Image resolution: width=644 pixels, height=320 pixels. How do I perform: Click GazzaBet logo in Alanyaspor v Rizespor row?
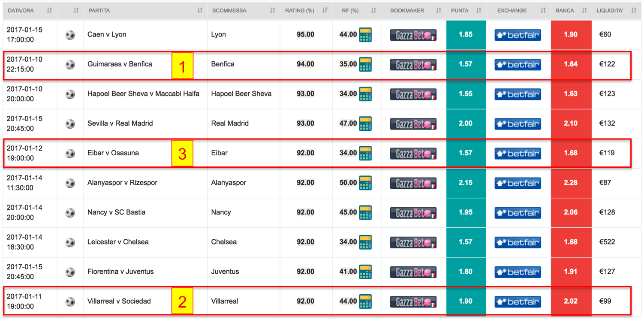413,183
